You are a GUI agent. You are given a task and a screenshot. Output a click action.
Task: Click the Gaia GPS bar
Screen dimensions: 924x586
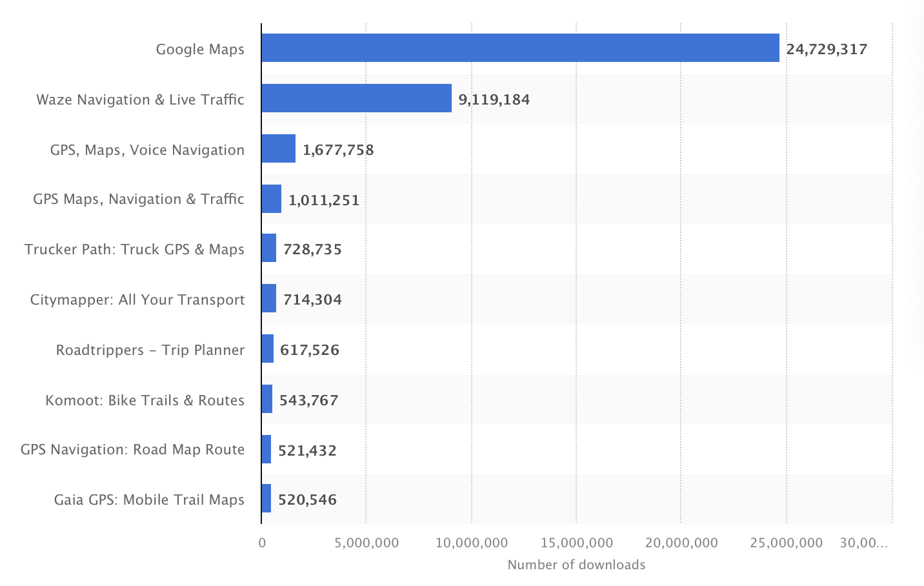point(266,498)
